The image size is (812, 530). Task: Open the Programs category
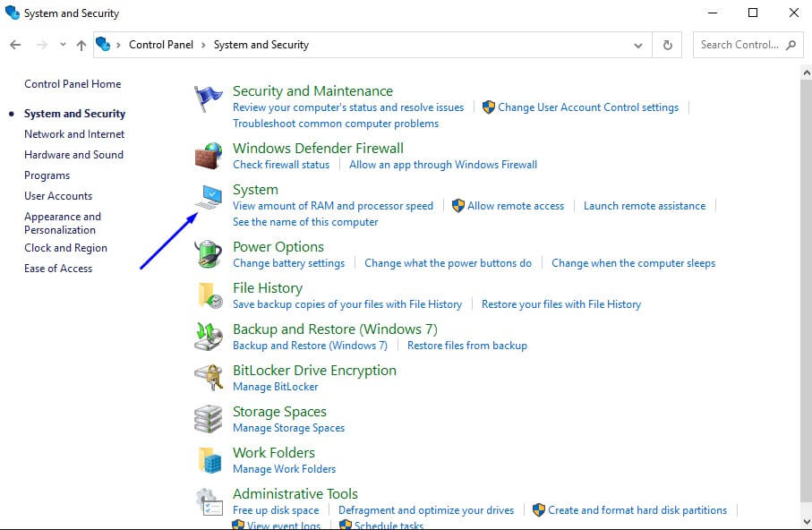[47, 175]
